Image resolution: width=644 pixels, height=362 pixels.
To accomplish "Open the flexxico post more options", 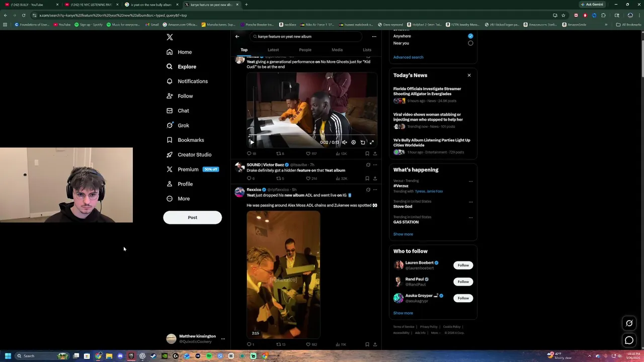I will pos(375,190).
